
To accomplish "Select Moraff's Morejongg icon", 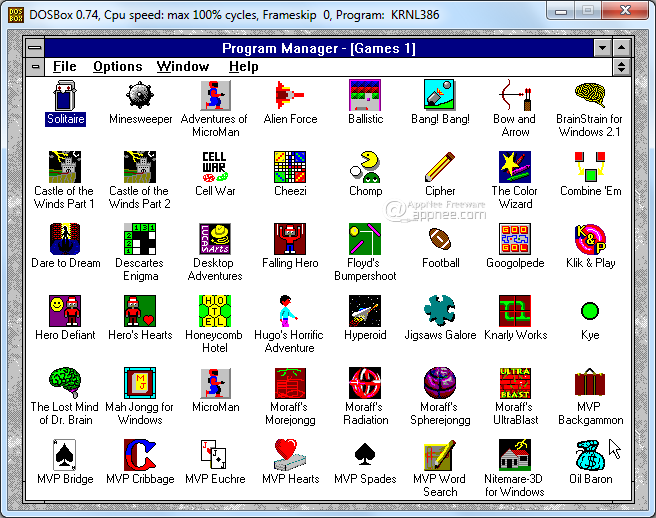I will pos(290,383).
